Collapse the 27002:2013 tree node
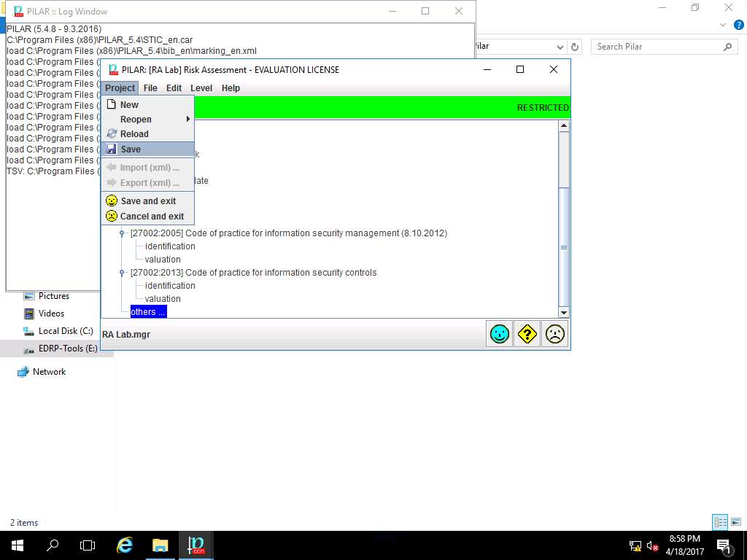Screen dimensions: 747x560 [x=122, y=273]
